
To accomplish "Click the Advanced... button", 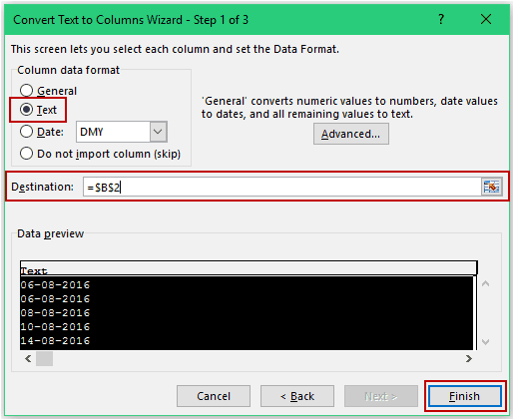I will pyautogui.click(x=351, y=134).
